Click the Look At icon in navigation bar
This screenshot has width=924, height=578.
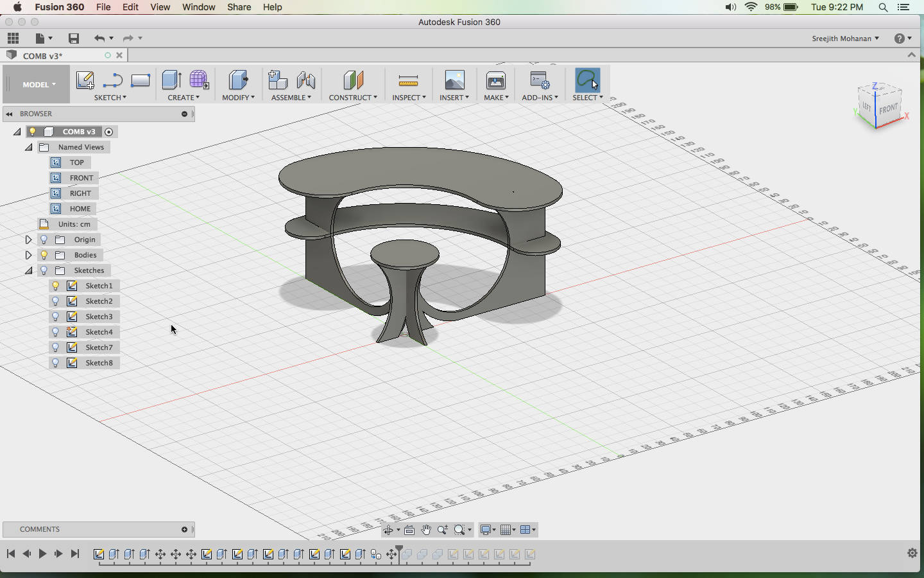(409, 530)
